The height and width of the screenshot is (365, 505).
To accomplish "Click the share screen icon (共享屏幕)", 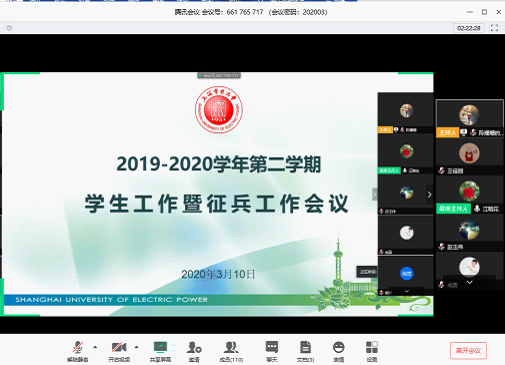I will tap(160, 351).
